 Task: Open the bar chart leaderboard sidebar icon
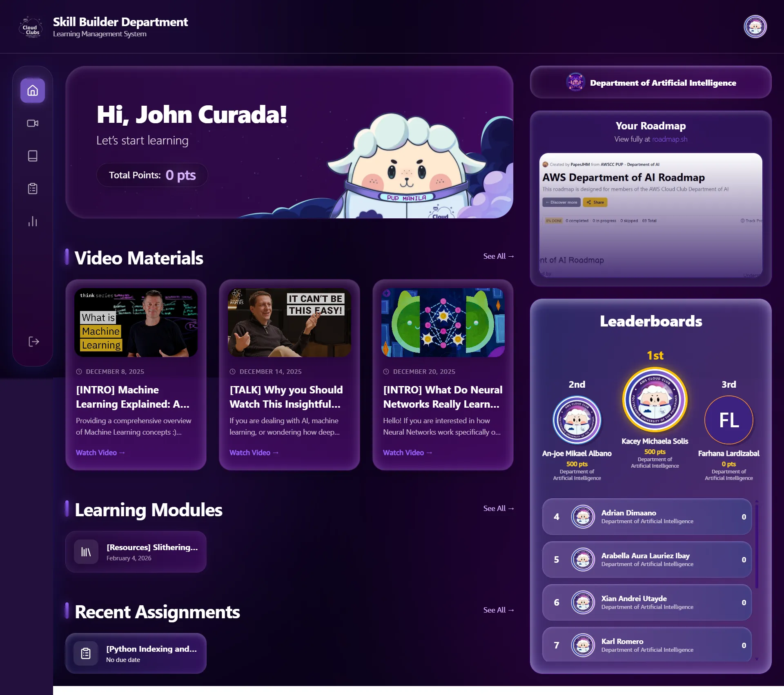[x=33, y=222]
